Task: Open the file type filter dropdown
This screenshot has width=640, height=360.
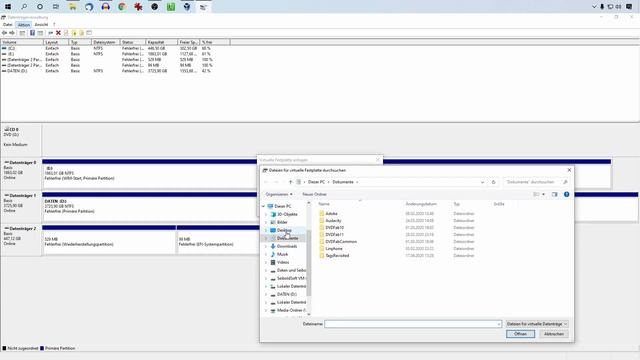Action: (536, 324)
